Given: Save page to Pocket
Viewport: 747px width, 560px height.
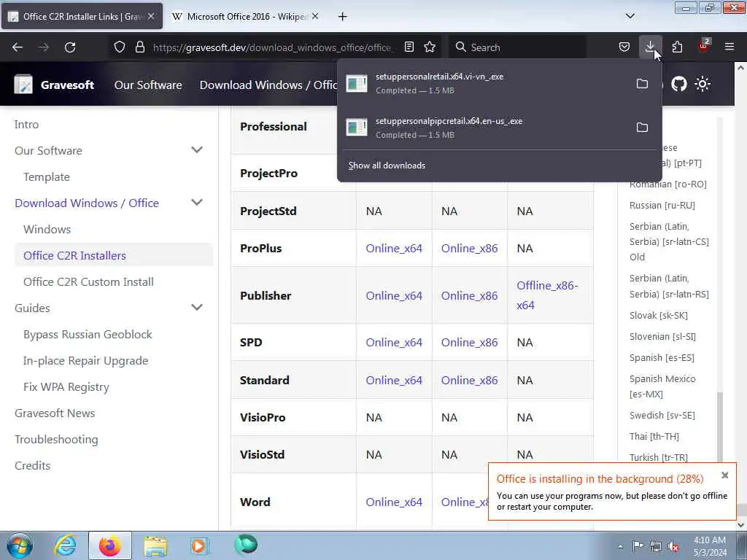Looking at the screenshot, I should (x=624, y=47).
